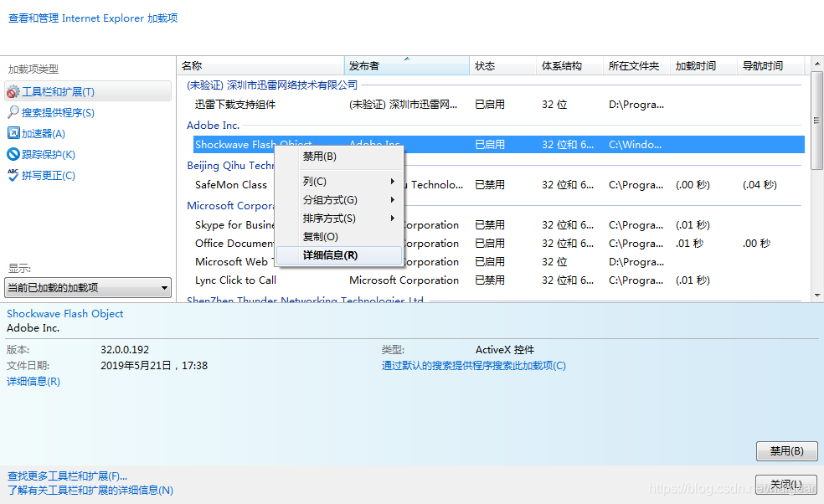
Task: Select the Lync Click to Call row
Action: [498, 280]
